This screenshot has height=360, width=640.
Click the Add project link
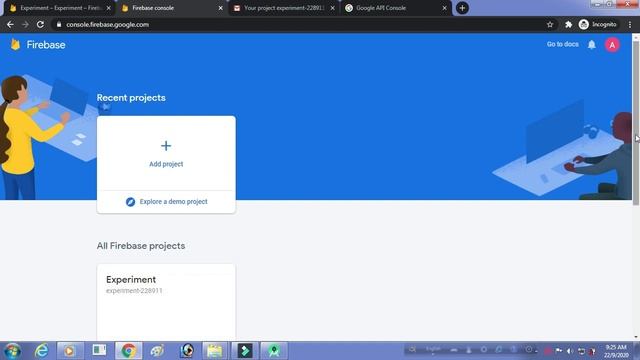pos(166,164)
